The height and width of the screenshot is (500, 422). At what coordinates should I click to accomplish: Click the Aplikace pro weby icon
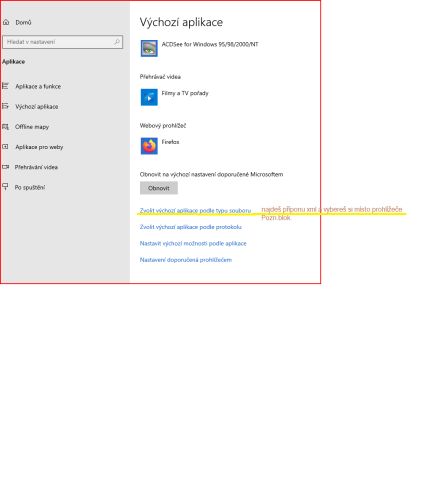coord(5,147)
